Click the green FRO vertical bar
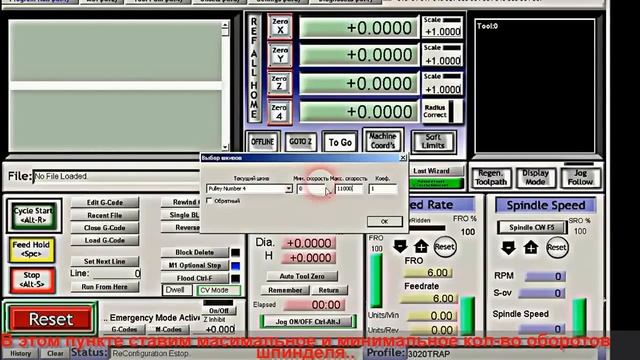Screen dimensions: 640x360 pos(376,280)
